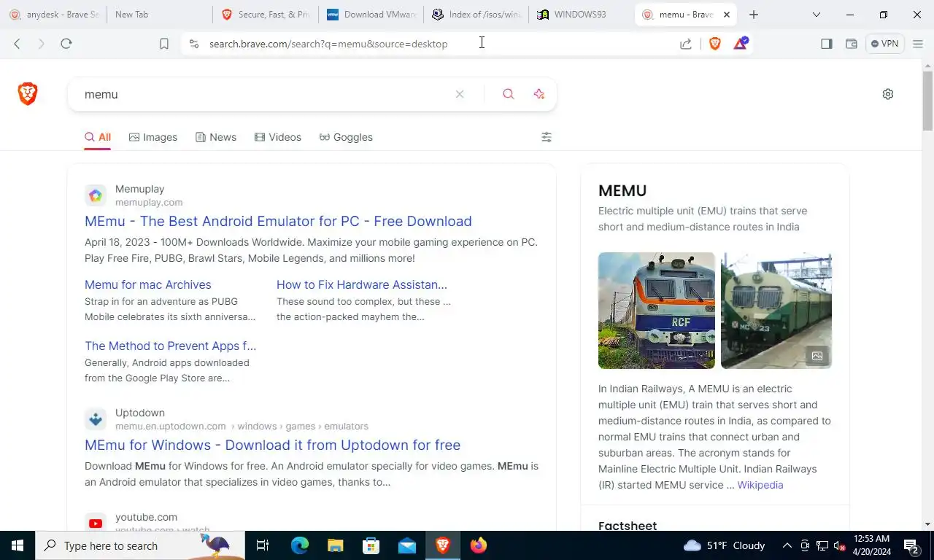The image size is (934, 560).
Task: Switch to the New Tab tab
Action: [159, 15]
